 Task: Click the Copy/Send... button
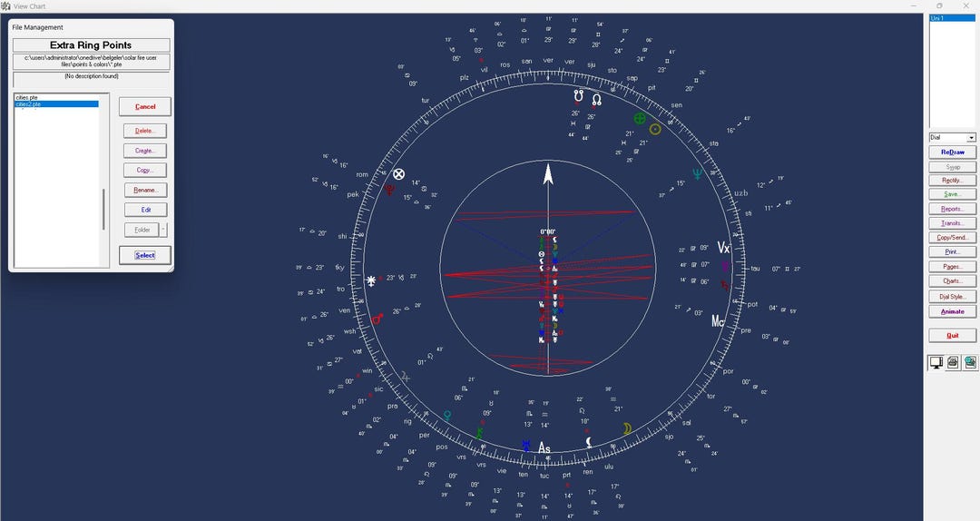coord(953,238)
